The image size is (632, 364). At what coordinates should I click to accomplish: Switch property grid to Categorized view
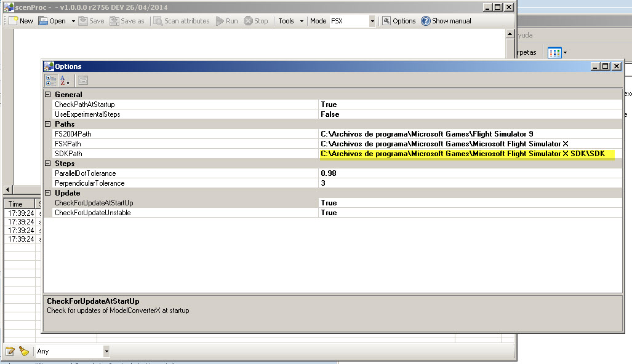[x=51, y=80]
